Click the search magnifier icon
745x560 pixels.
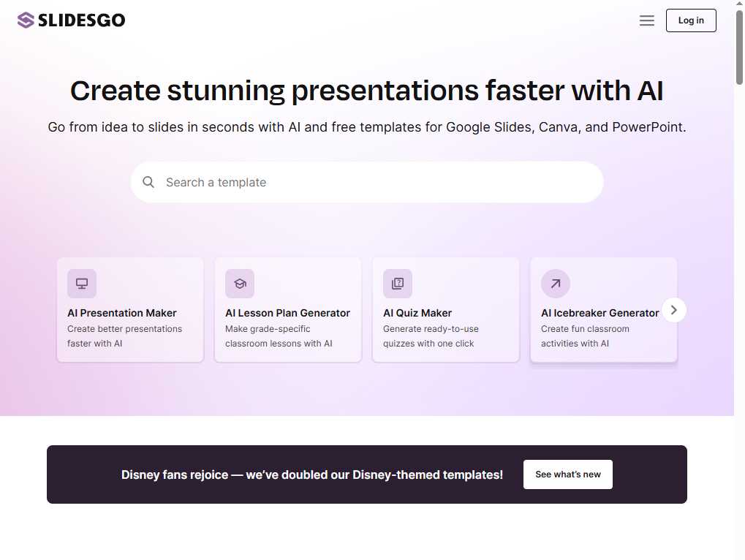[148, 182]
